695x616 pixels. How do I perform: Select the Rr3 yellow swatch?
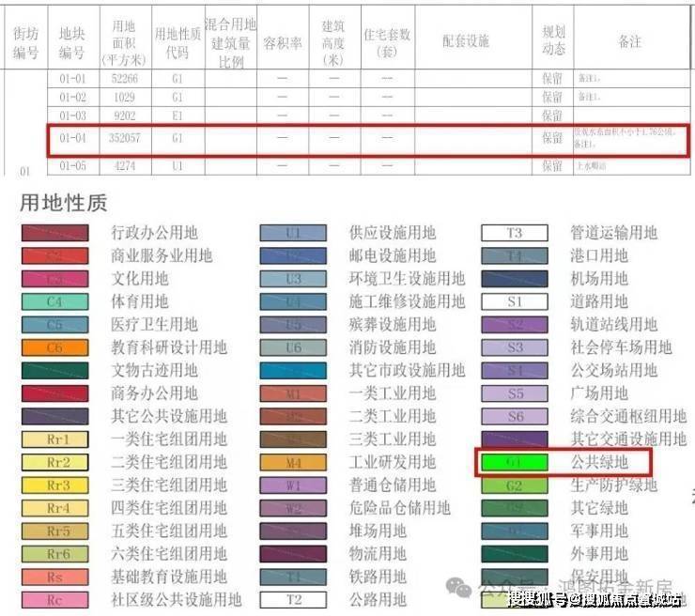coord(55,485)
